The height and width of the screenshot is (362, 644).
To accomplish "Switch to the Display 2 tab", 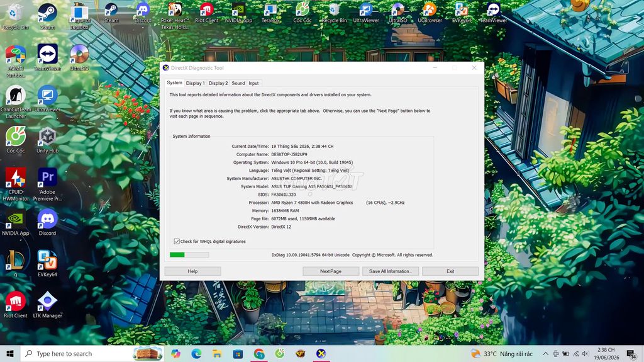I will click(x=218, y=83).
